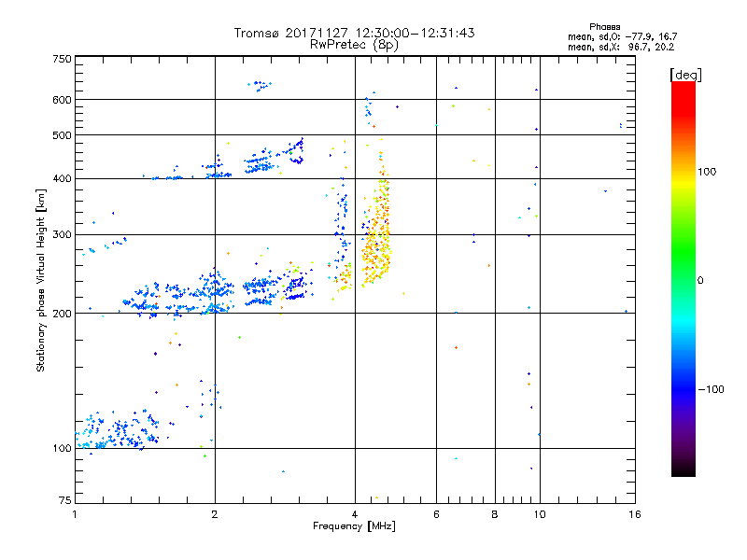The height and width of the screenshot is (560, 747).
Task: Click the y-axis tick label '500'
Action: coord(62,135)
